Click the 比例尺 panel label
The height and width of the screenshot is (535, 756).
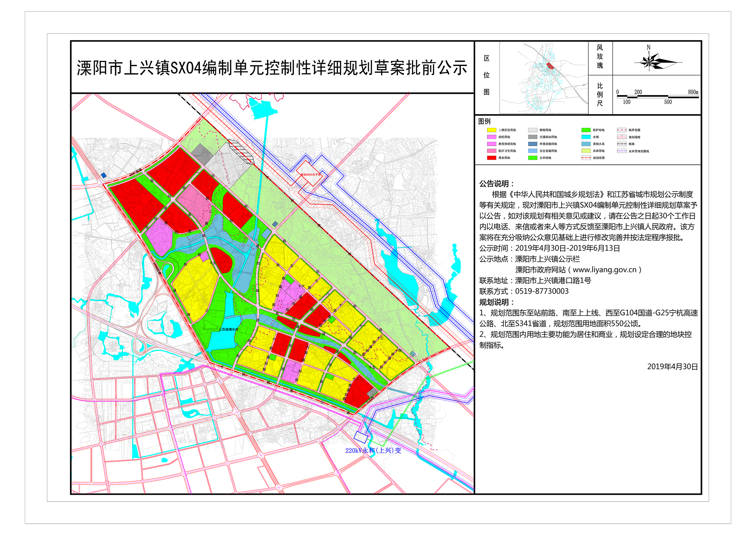600,95
